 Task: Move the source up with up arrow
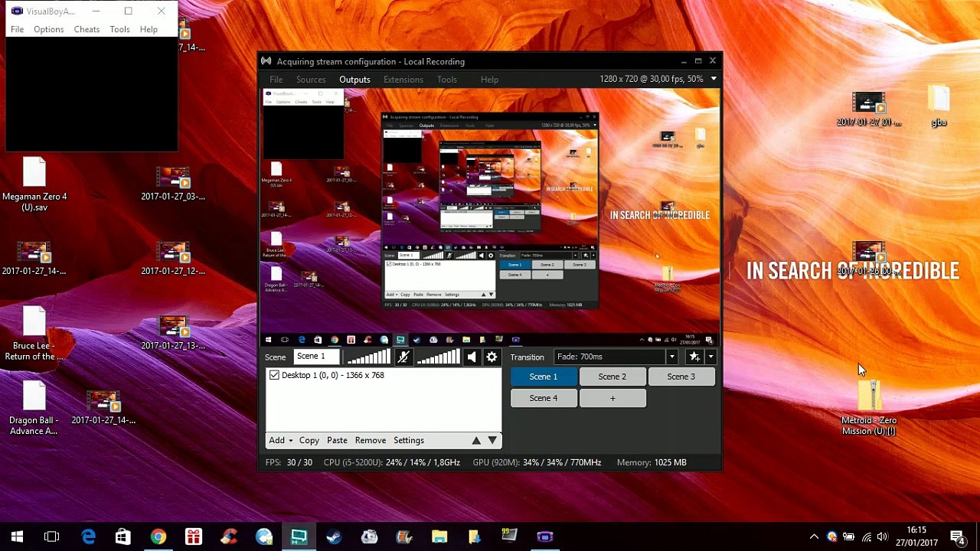(476, 440)
